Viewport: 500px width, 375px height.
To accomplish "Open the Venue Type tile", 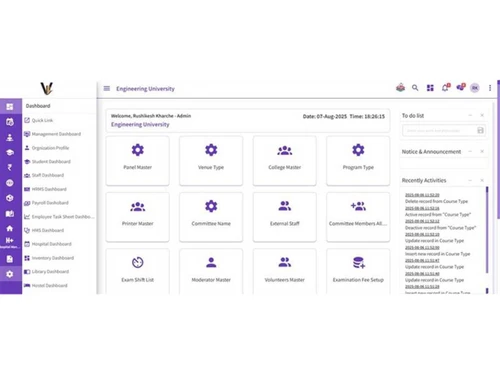I will (x=211, y=161).
